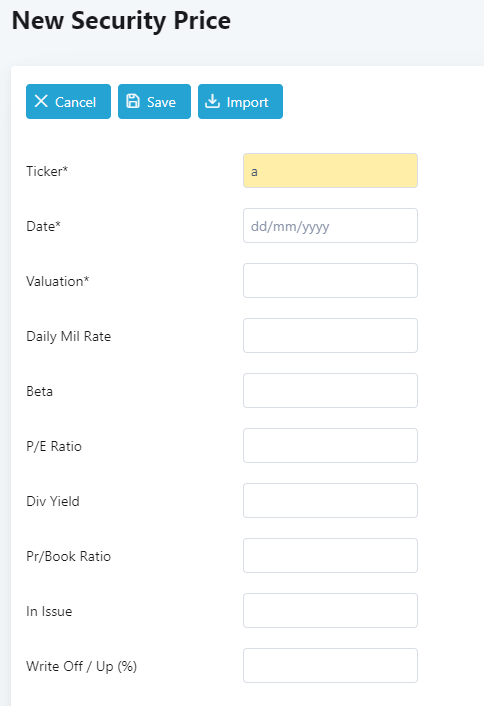The image size is (484, 706).
Task: Click the Ticker* field label
Action: point(47,171)
